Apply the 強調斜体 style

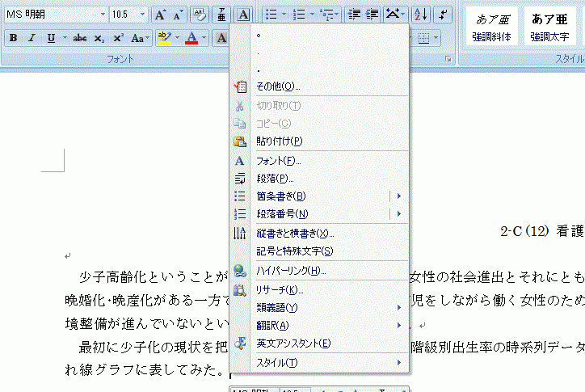click(491, 27)
